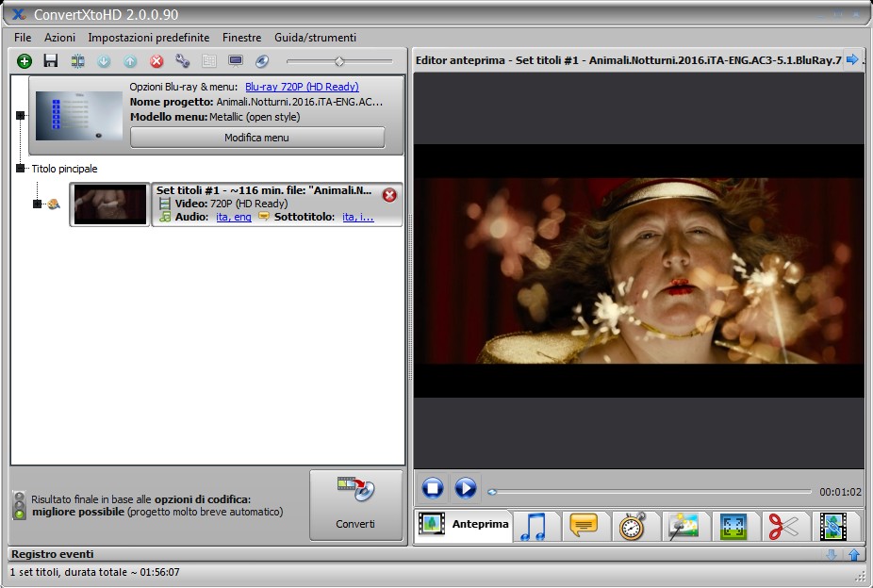
Task: Expand Registro eventi with the up arrow
Action: [x=854, y=555]
